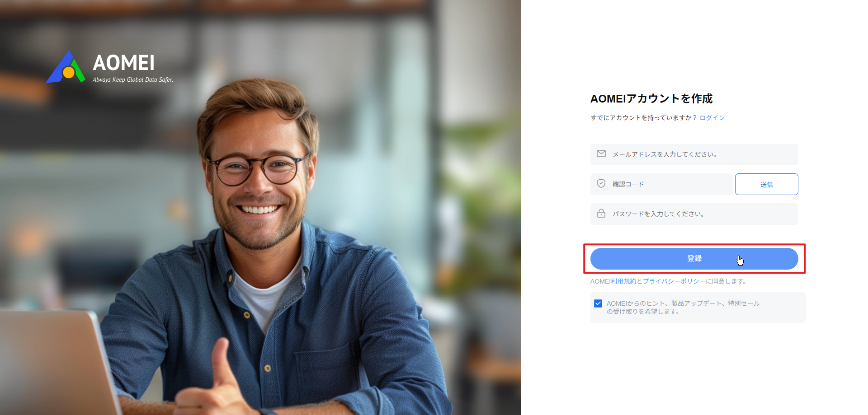
Task: Click the blue 登録 register button
Action: pos(694,259)
